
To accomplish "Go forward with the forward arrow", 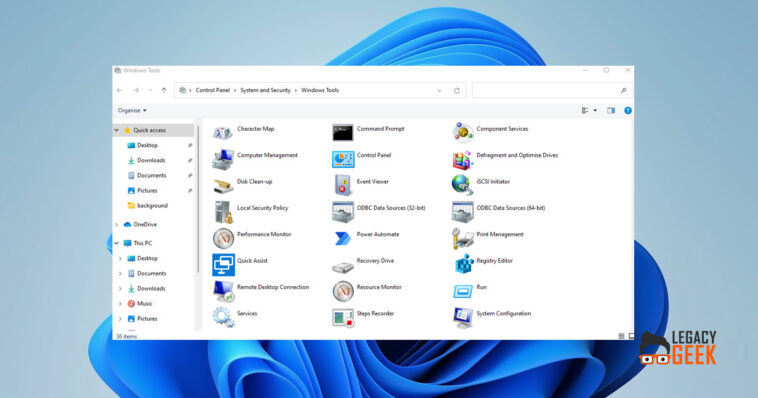I will tap(136, 90).
